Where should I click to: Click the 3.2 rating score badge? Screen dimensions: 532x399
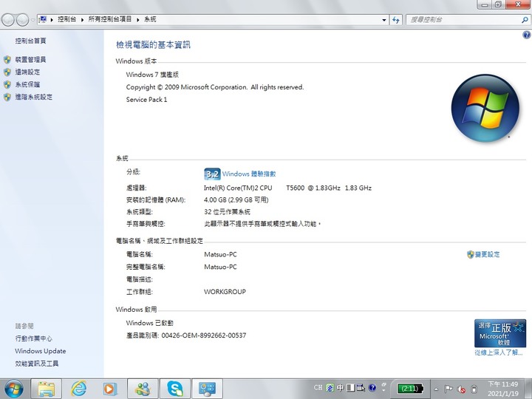point(212,174)
